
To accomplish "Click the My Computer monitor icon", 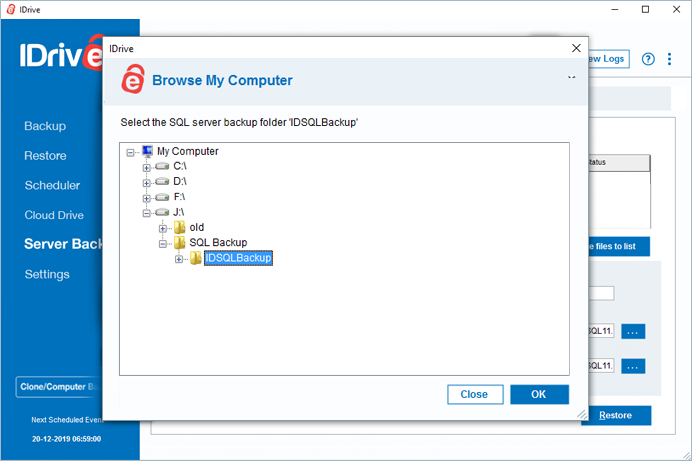I will pyautogui.click(x=147, y=151).
